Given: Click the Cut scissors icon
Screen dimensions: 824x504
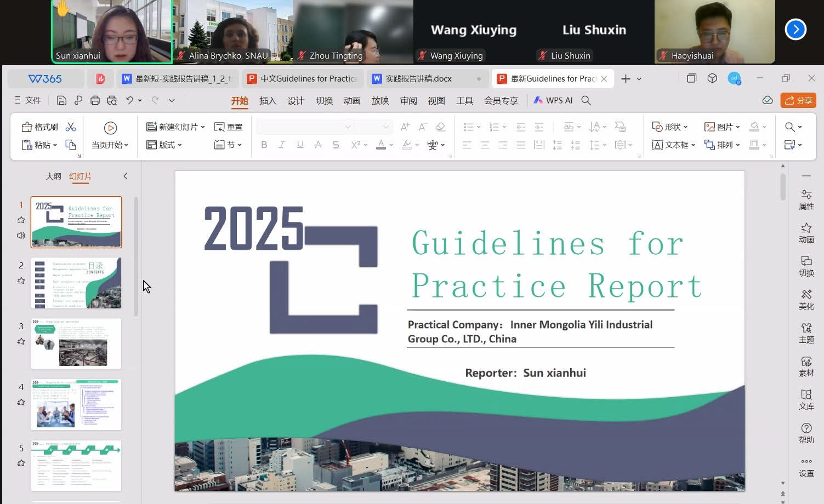Looking at the screenshot, I should click(x=71, y=127).
